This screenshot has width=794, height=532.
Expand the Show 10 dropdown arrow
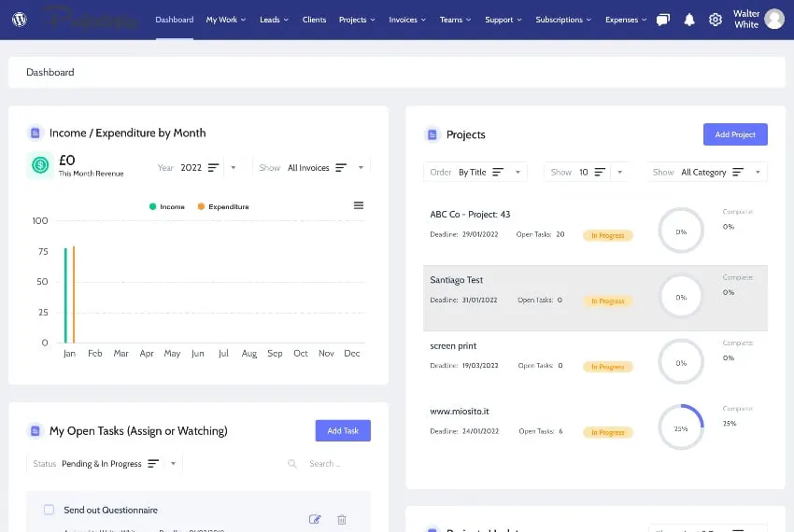(x=620, y=172)
